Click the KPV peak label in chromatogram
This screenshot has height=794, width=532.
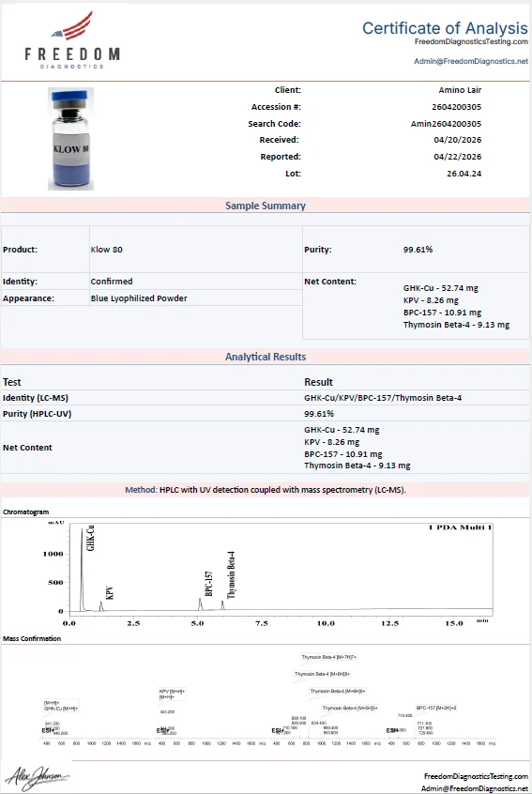[x=110, y=593]
